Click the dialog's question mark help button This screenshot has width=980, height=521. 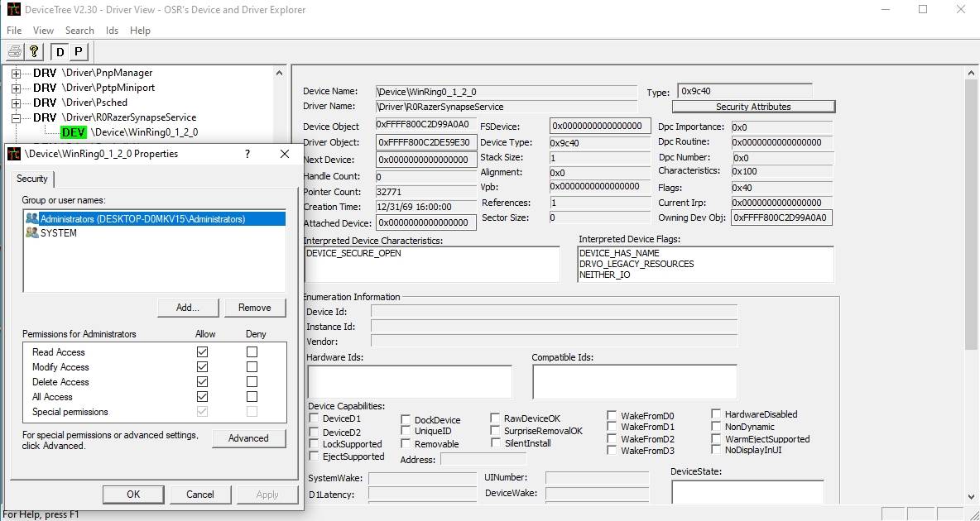point(247,154)
